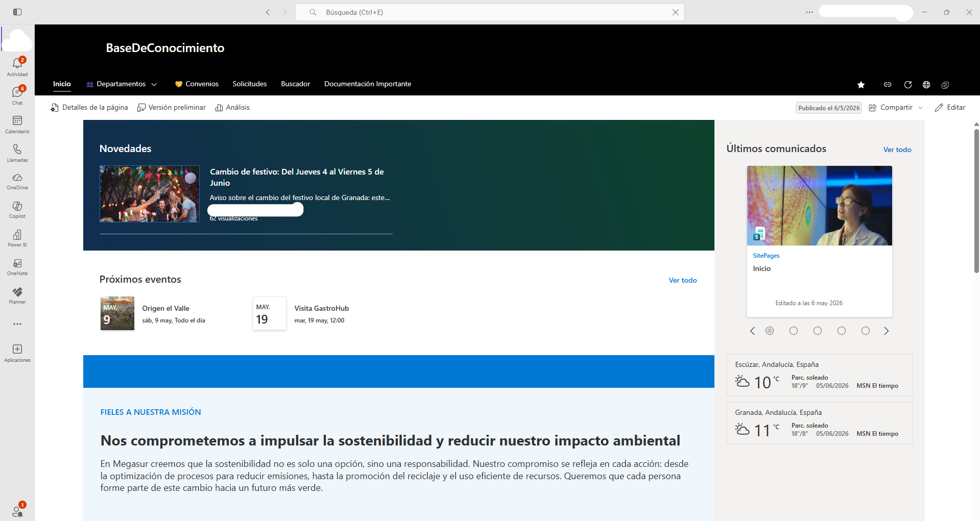Click the Búsqueda search field
This screenshot has width=980, height=521.
489,12
